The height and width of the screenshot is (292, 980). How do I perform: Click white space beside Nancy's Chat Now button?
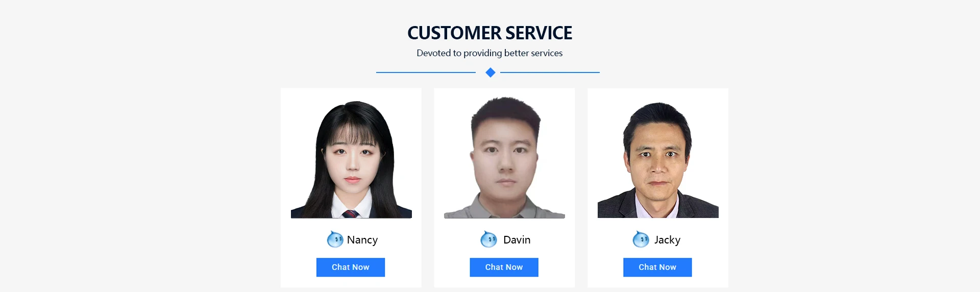point(403,267)
